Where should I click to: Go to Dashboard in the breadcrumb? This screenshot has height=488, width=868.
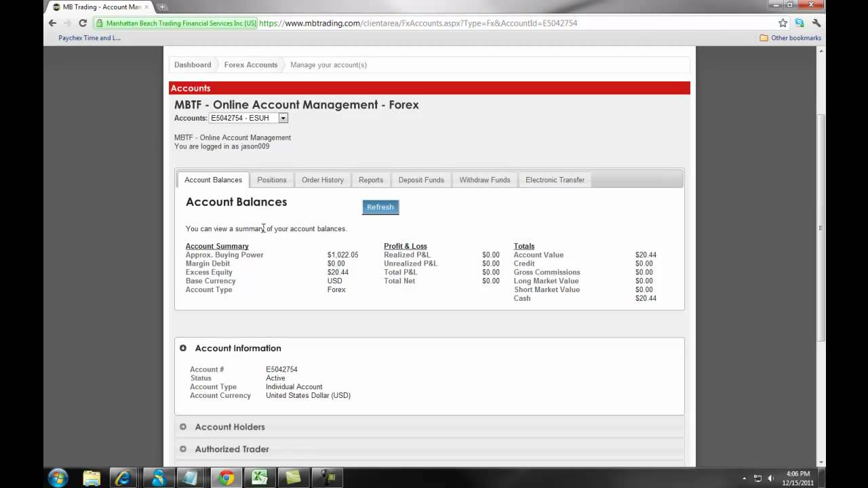(x=193, y=65)
